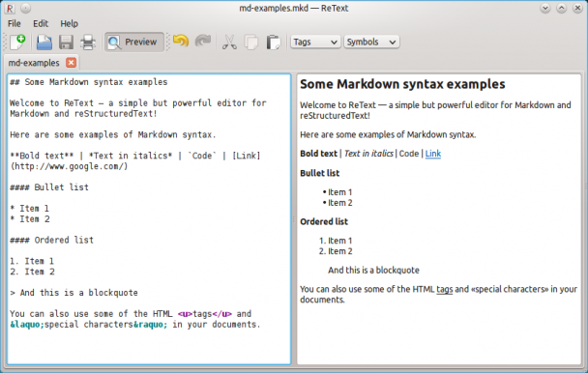Save the document with floppy disk icon
Screen dimensions: 588x373
point(66,42)
